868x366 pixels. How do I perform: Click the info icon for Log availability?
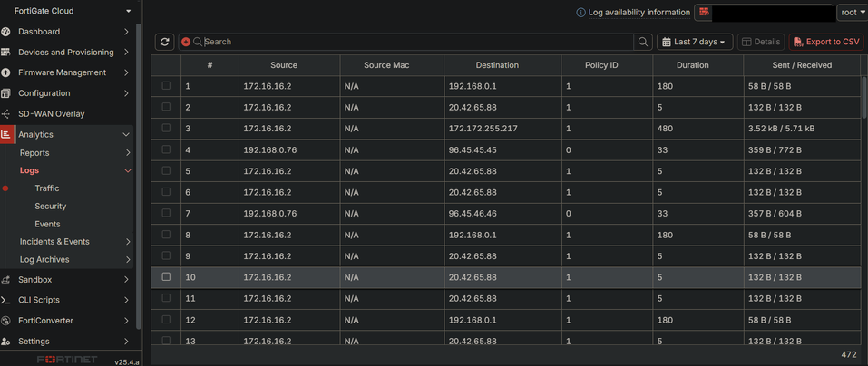tap(580, 13)
